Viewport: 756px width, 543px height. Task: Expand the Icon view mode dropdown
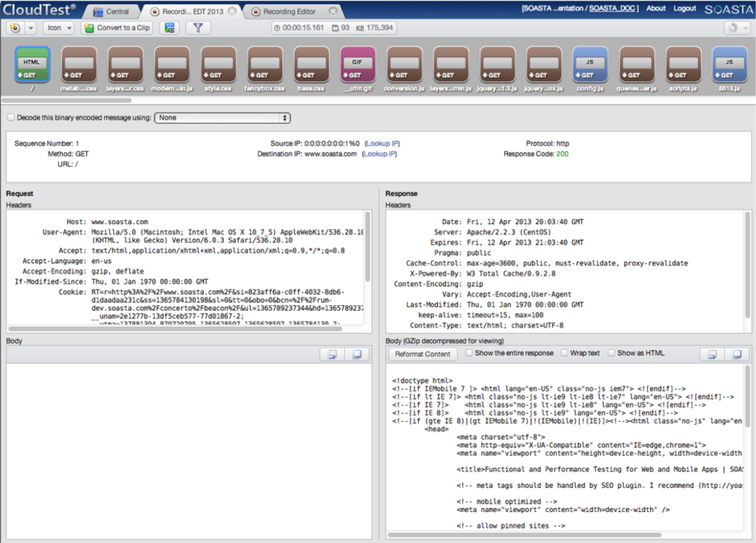point(58,28)
